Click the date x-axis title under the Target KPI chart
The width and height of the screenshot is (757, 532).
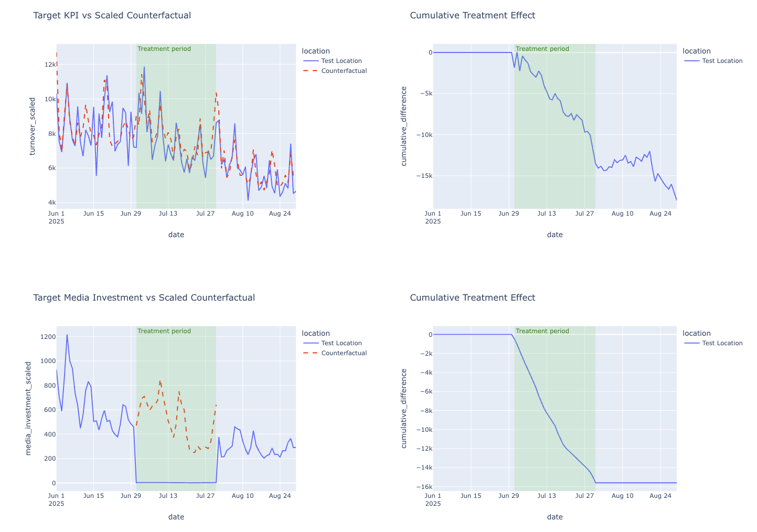(x=176, y=235)
